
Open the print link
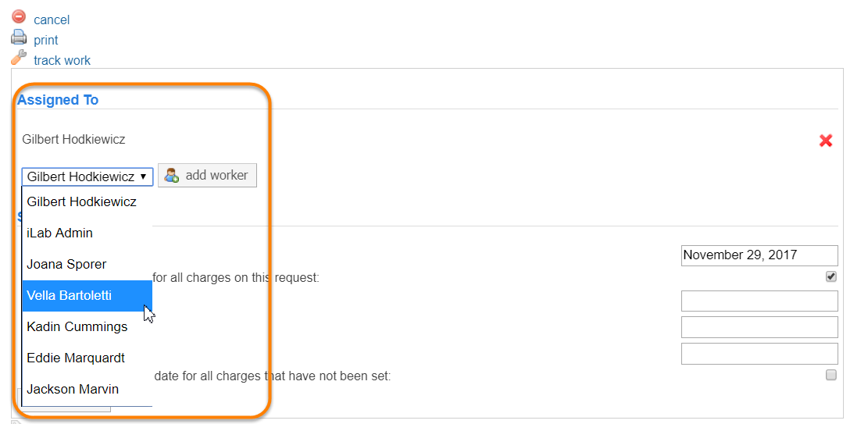pos(46,40)
